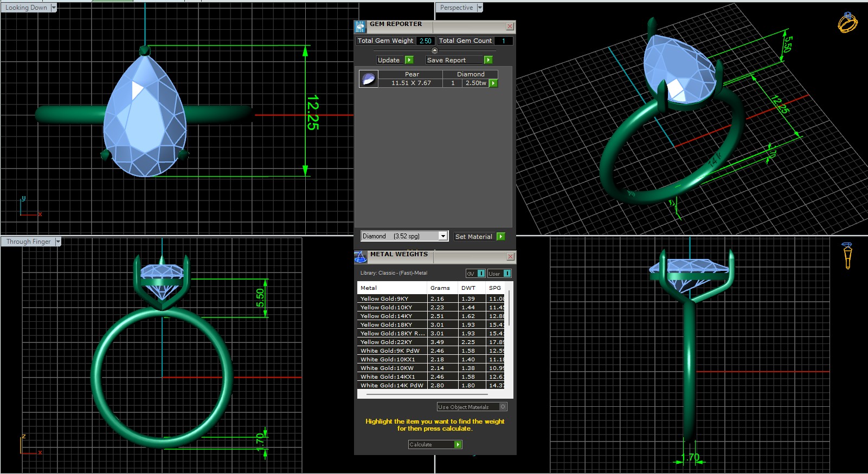Click the gold ring icon in Perspective viewport

847,23
